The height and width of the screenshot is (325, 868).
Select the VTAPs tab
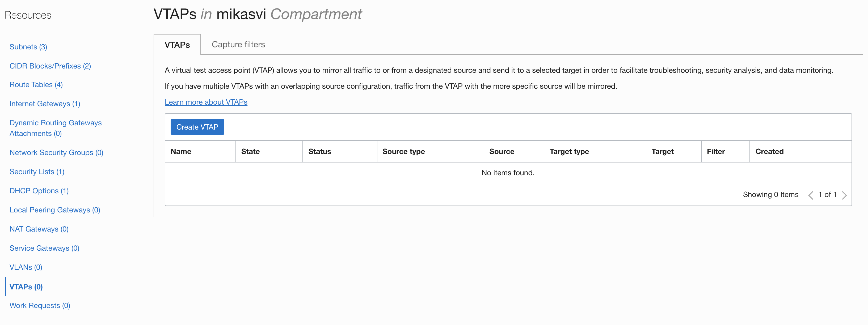click(177, 44)
